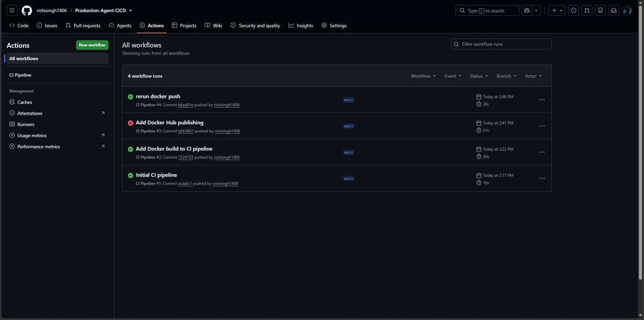This screenshot has height=320, width=644.
Task: Open the create new plus menu
Action: [557, 10]
